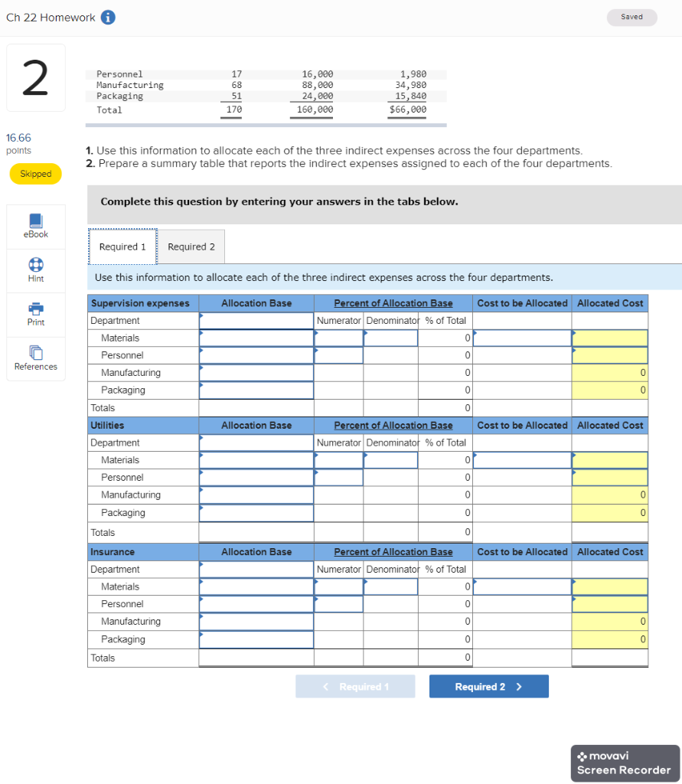Click the Supervision expenses header cell
Screen dimensions: 682x784
(143, 303)
